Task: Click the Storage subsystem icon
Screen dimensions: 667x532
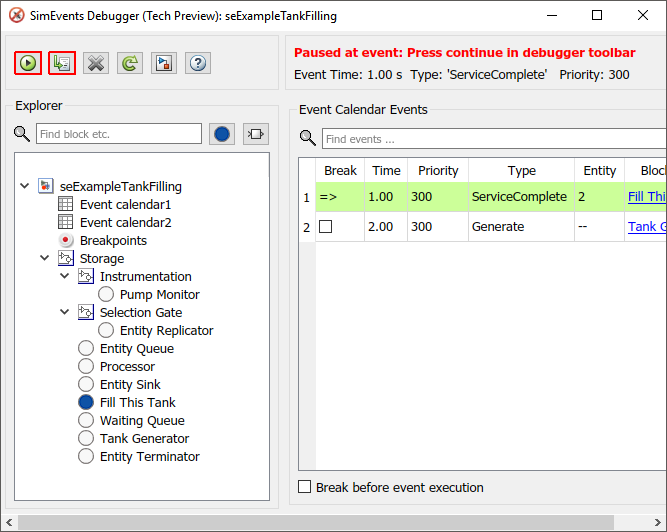Action: 66,258
